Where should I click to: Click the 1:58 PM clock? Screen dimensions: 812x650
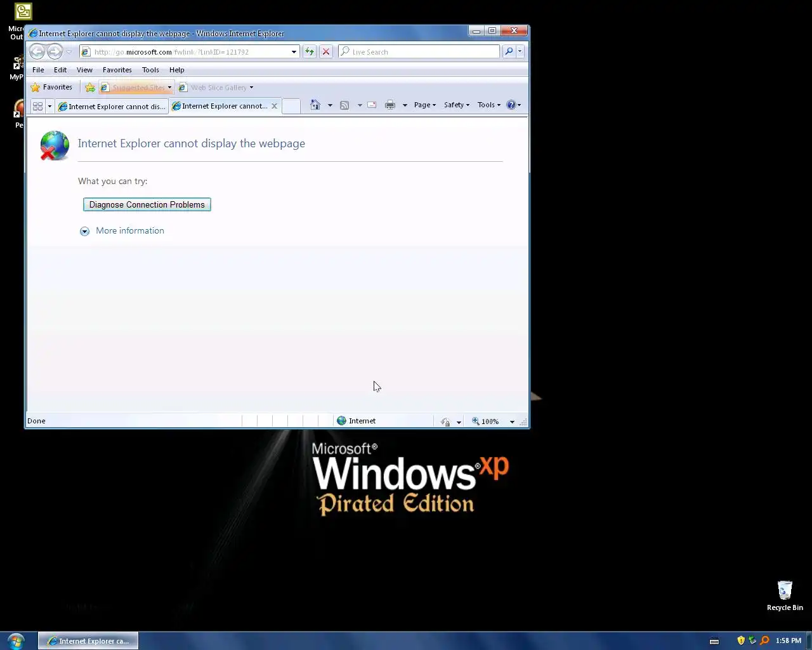click(789, 640)
